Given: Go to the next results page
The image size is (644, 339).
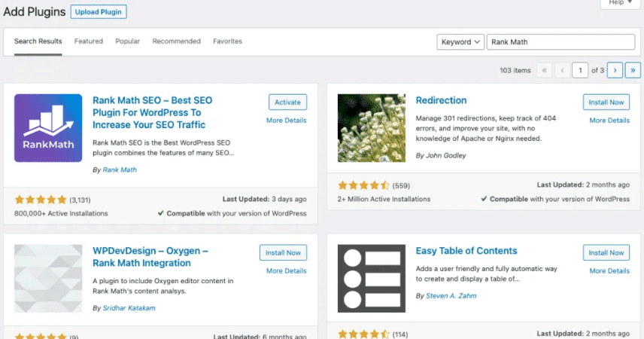Looking at the screenshot, I should 615,70.
